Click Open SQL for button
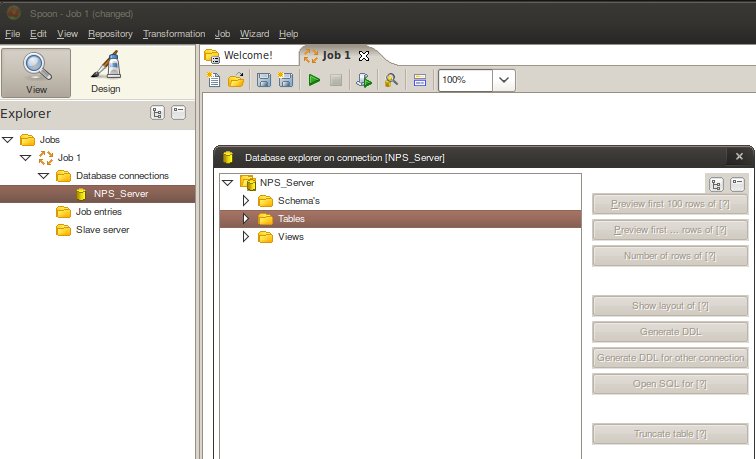Screen dimensions: 756x459 pyautogui.click(x=670, y=384)
